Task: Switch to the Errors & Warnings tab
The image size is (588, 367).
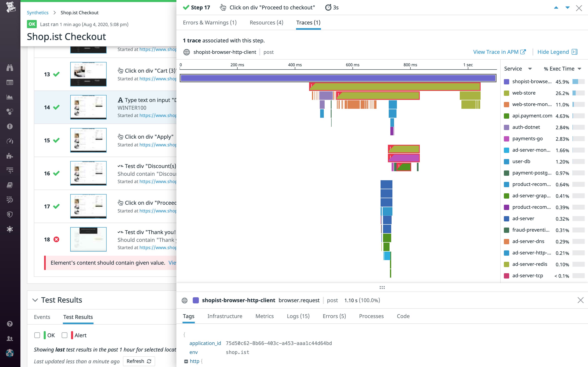Action: point(209,22)
